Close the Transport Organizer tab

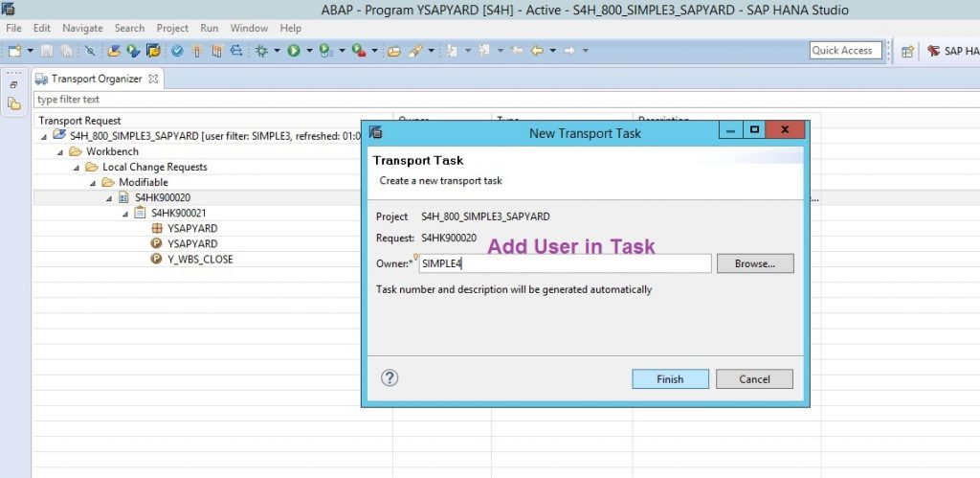coord(153,79)
